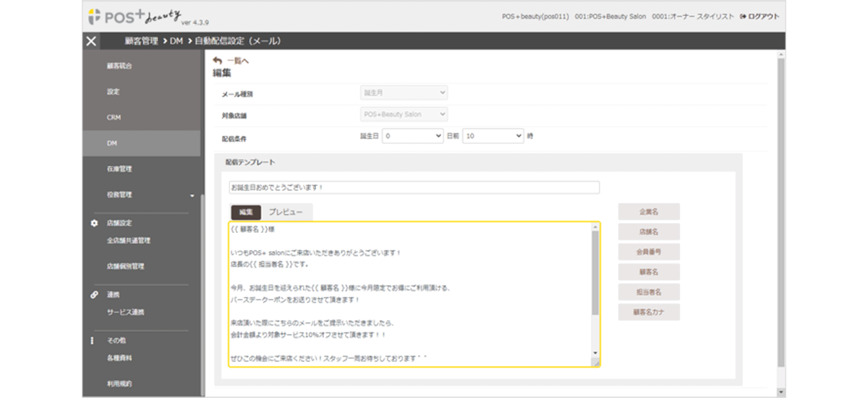Image resolution: width=868 pixels, height=398 pixels.
Task: Click DM in the breadcrumb
Action: [176, 41]
